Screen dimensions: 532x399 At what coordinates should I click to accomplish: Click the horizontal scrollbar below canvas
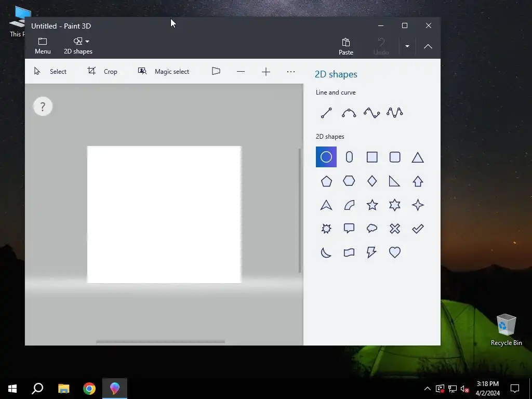point(161,342)
